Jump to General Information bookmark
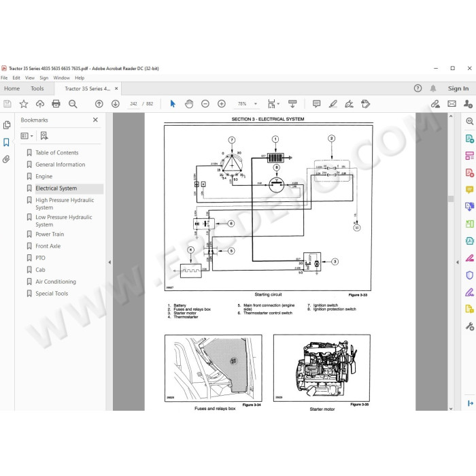 (60, 165)
